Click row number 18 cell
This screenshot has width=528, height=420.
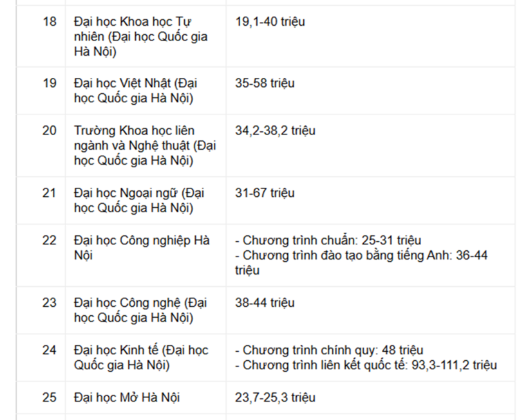point(50,22)
